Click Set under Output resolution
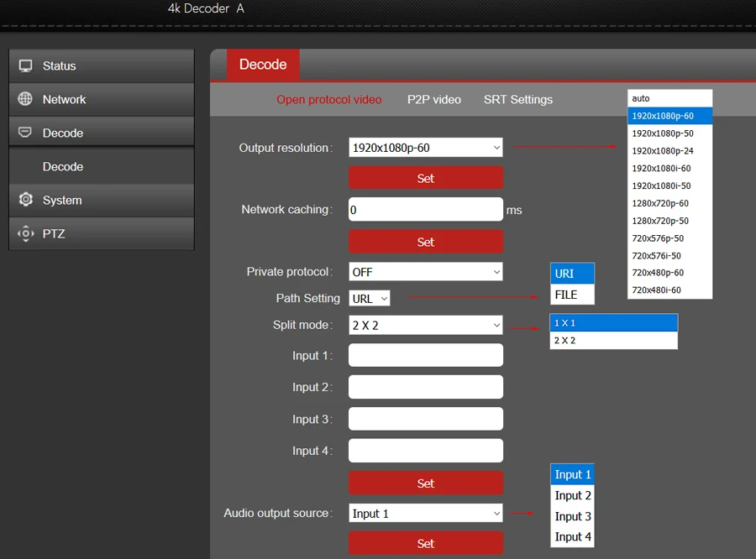756x559 pixels. click(x=426, y=178)
